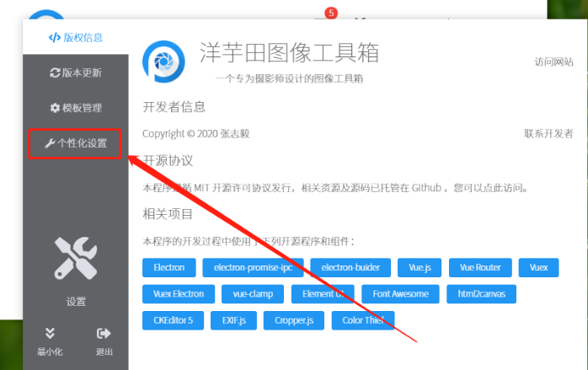Click subtitle 一个专为摄影师设计的图像工具箱

289,78
